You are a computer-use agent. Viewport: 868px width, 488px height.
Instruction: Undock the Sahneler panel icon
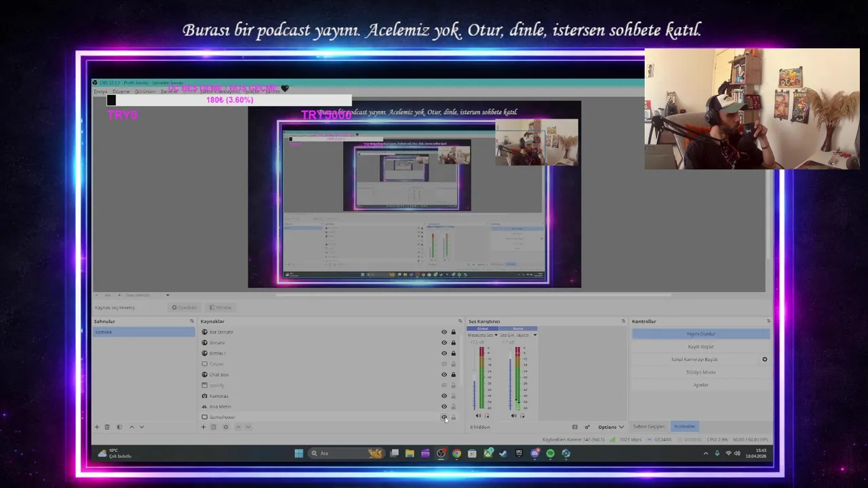[x=192, y=321]
